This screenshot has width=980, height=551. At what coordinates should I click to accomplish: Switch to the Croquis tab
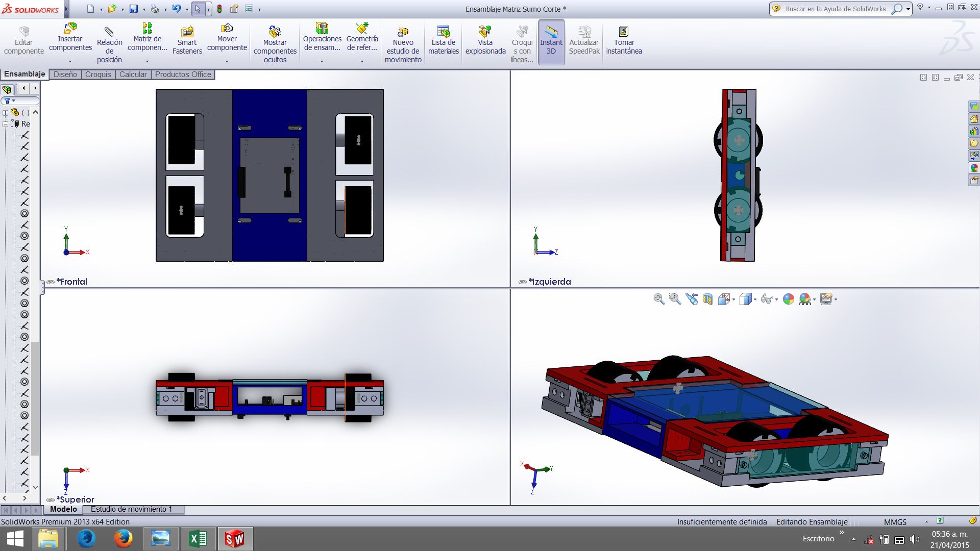click(98, 74)
